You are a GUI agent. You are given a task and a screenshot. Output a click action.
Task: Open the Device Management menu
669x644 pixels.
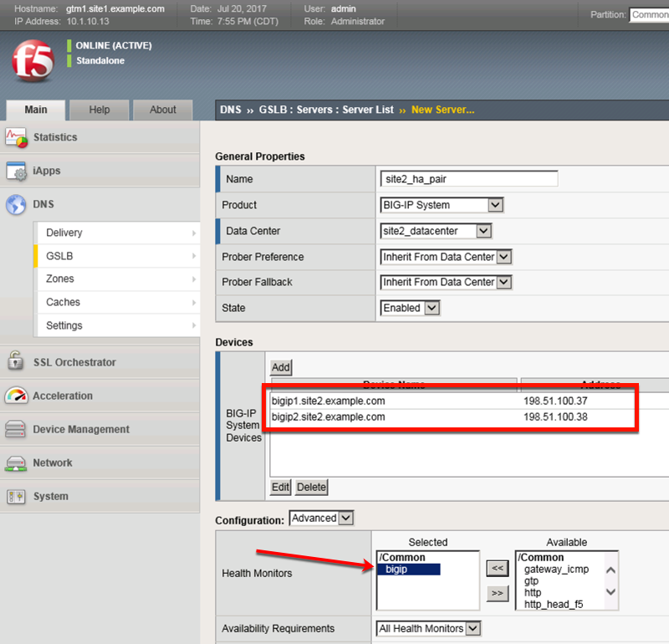coord(100,429)
